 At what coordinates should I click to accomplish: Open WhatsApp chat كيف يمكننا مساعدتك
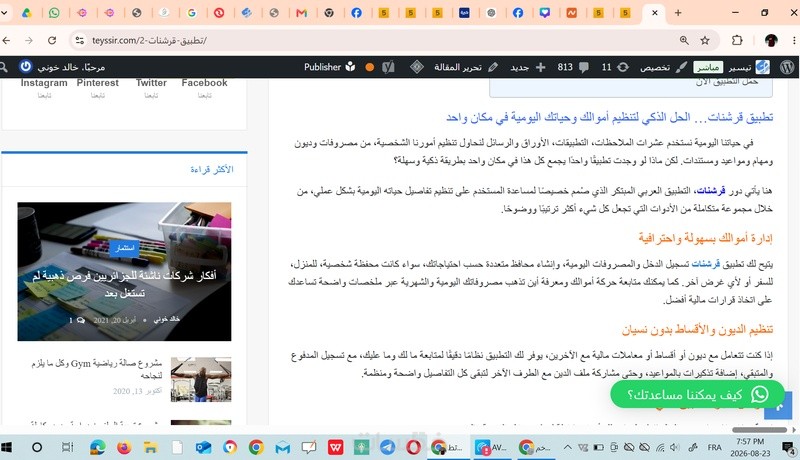(x=697, y=394)
